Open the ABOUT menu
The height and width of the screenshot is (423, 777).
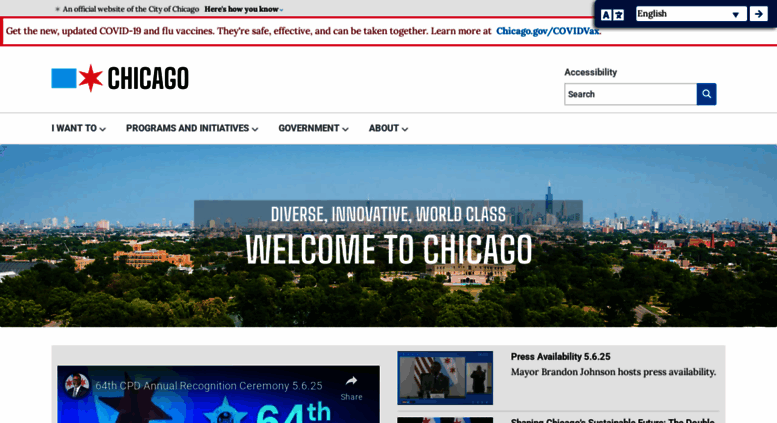[388, 128]
